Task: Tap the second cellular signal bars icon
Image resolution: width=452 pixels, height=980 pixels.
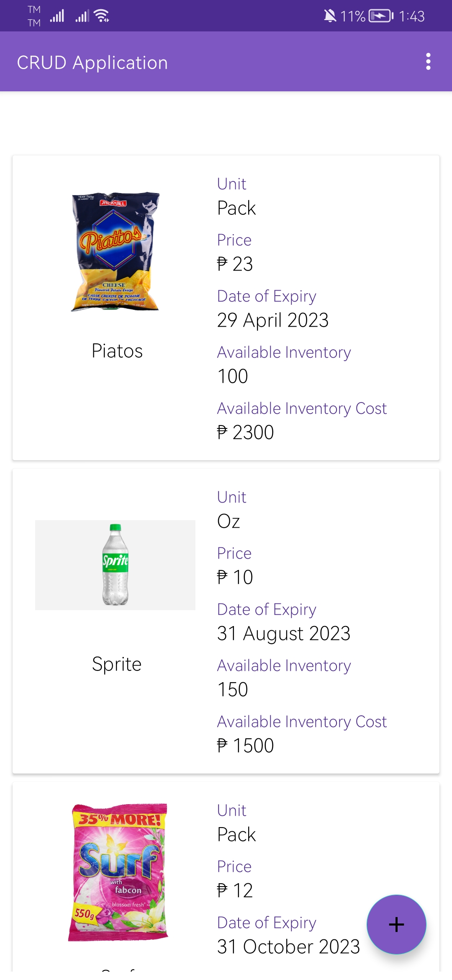Action: tap(82, 16)
